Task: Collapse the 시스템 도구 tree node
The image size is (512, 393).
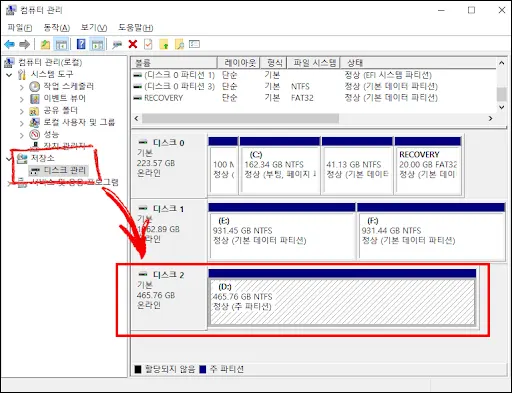Action: (x=9, y=75)
